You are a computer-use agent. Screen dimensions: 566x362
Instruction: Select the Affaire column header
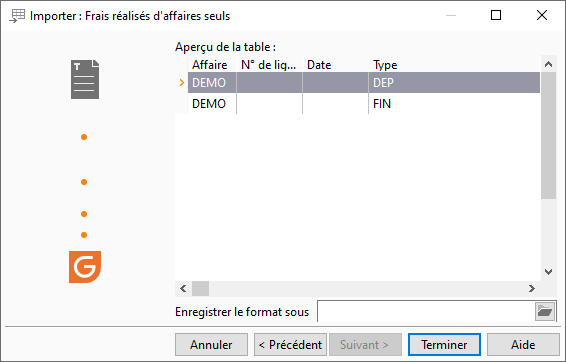[x=212, y=65]
